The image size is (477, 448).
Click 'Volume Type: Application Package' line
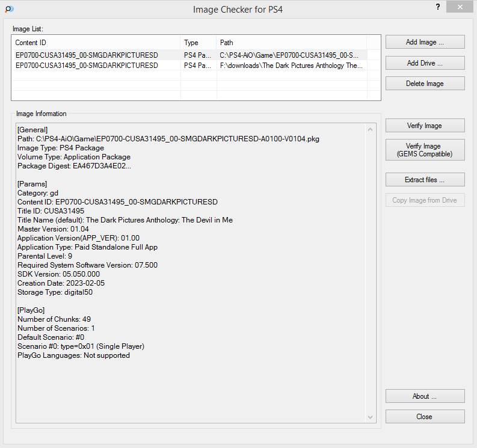[74, 157]
